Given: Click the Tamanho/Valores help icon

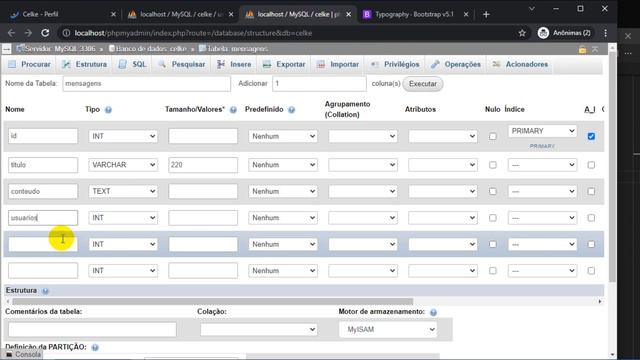Looking at the screenshot, I should [x=233, y=110].
